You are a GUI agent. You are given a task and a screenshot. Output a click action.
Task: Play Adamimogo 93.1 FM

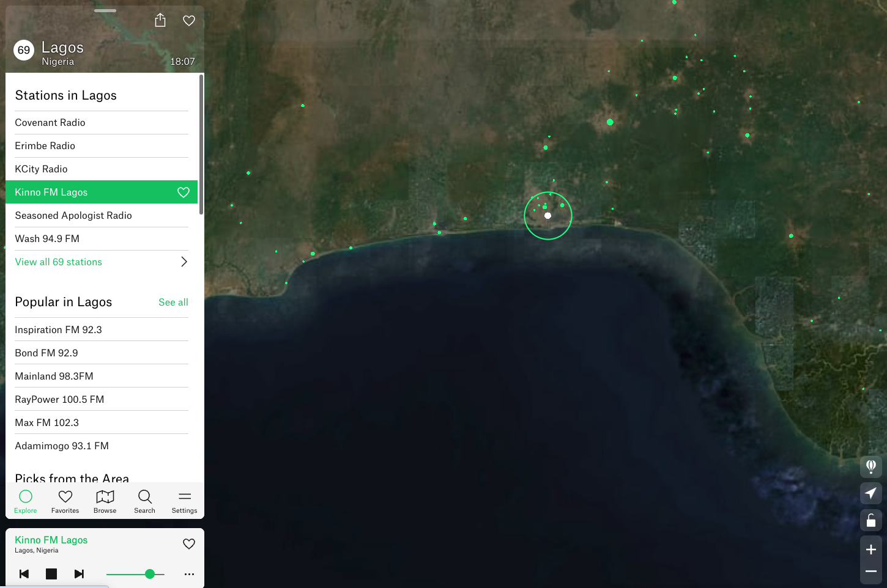point(102,446)
